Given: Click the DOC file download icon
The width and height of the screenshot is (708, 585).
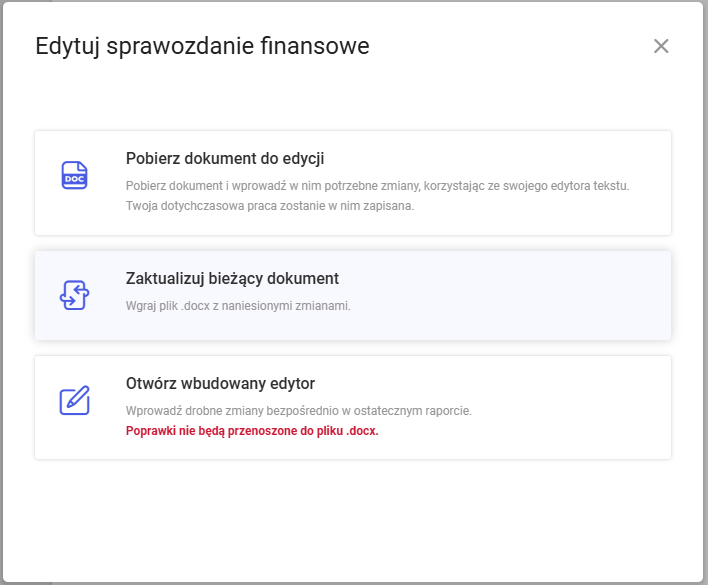Looking at the screenshot, I should 75,175.
